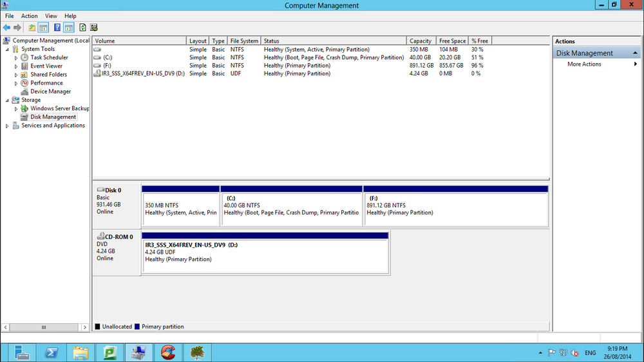The height and width of the screenshot is (362, 644).
Task: Open the Action menu
Action: coord(29,15)
